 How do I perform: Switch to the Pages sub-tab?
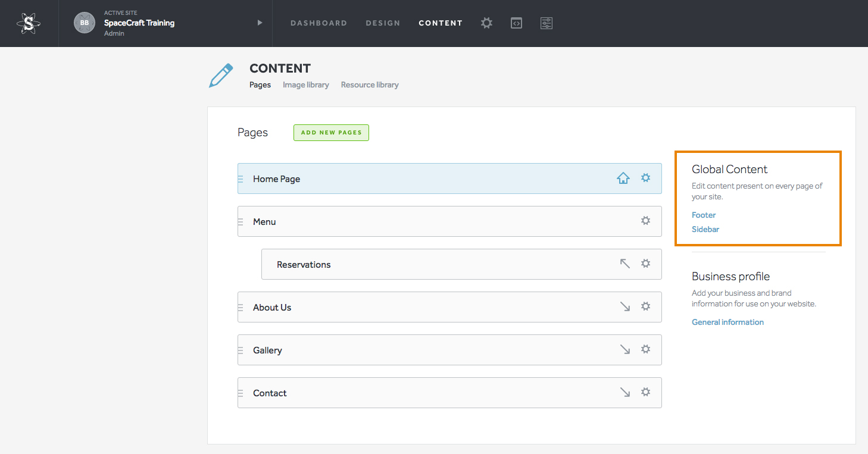point(260,84)
